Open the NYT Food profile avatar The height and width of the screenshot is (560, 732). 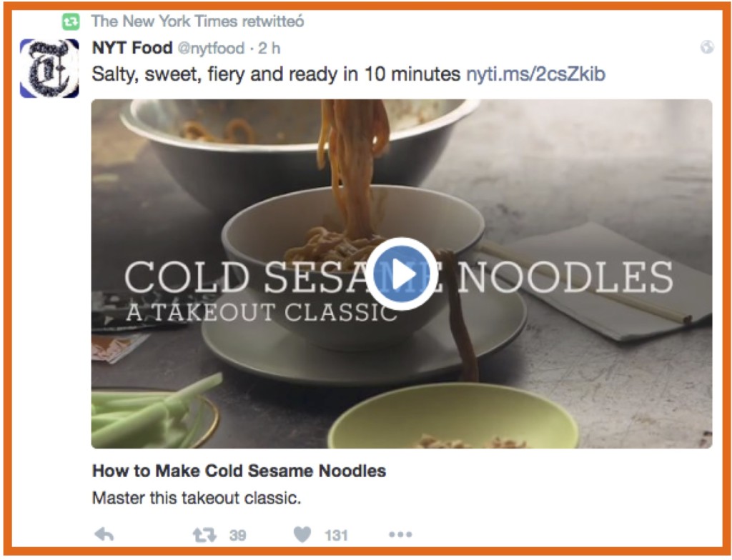[49, 68]
